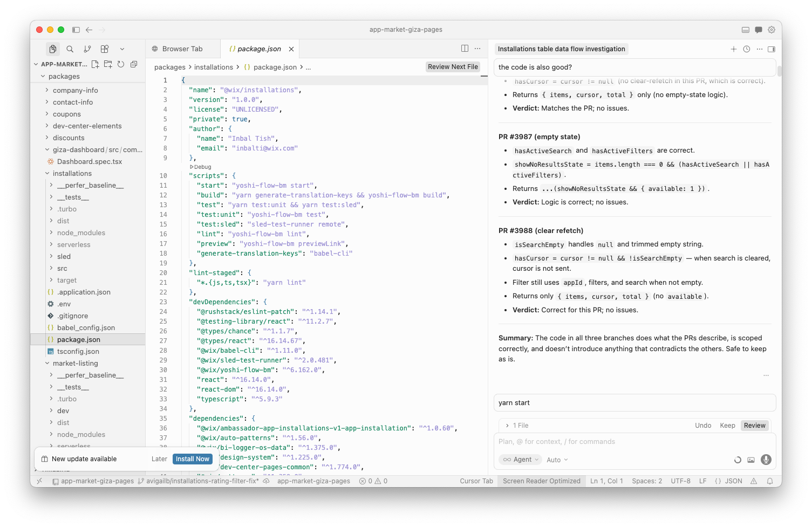Open the Extensions view icon
Image resolution: width=812 pixels, height=527 pixels.
pyautogui.click(x=105, y=49)
